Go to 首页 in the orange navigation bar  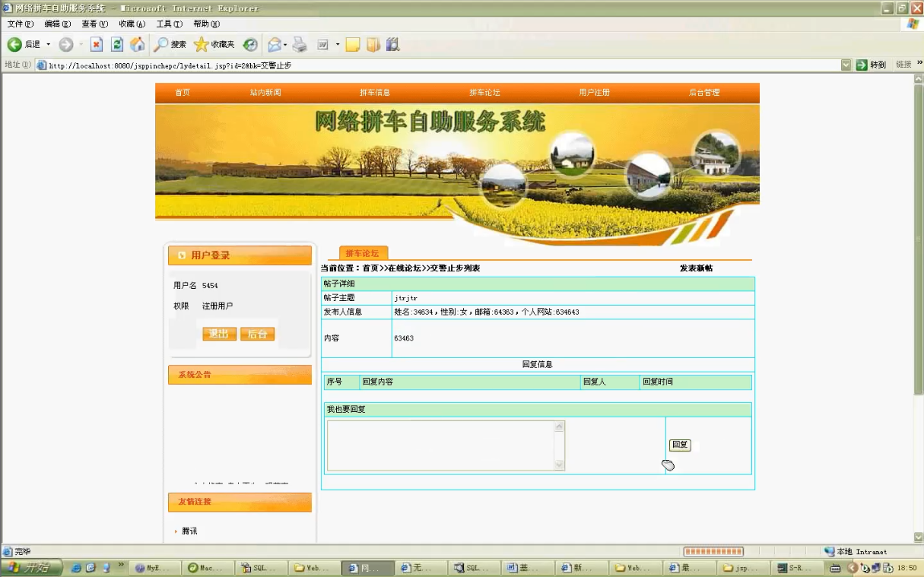[183, 93]
